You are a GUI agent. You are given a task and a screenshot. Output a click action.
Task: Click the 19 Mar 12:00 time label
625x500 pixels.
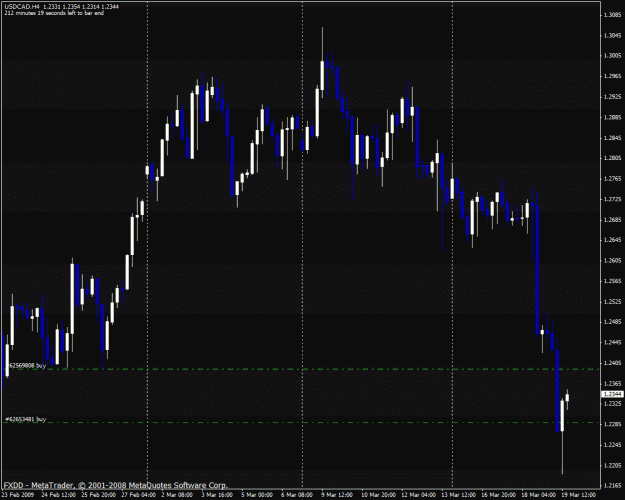[578, 495]
